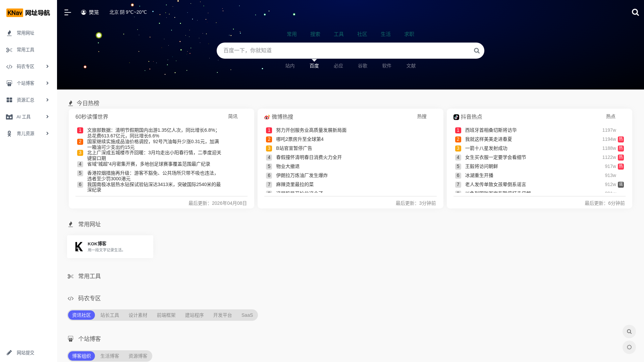The width and height of the screenshot is (644, 362).
Task: Expand the 个站博客 sidebar chevron
Action: tap(47, 83)
